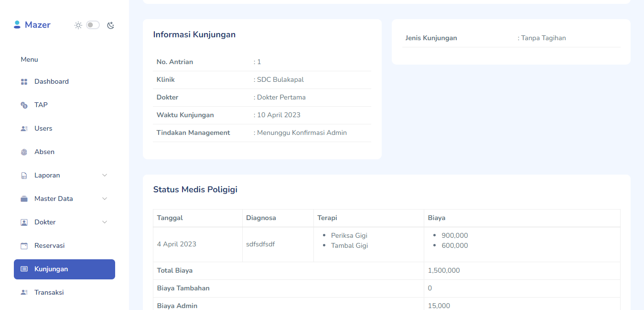
Task: Click the moon dark-theme icon
Action: (x=110, y=25)
